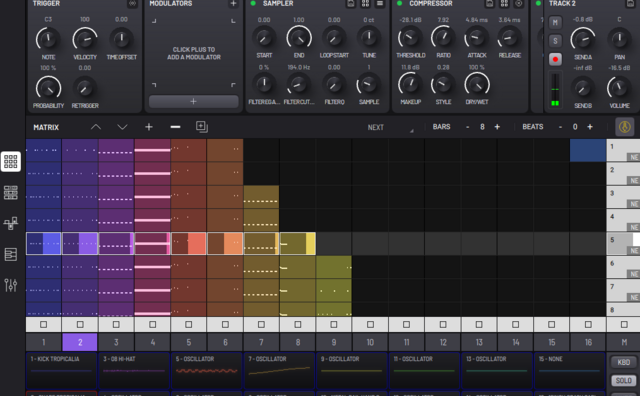Select track tab 10
Viewport: 640px width, 396px height.
(370, 342)
